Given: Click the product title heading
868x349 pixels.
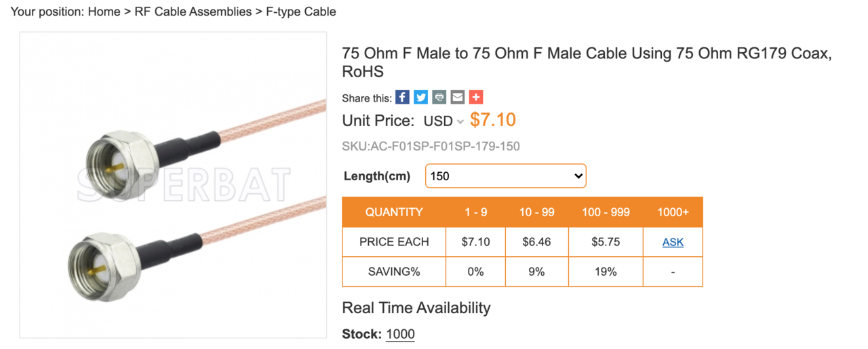Looking at the screenshot, I should click(586, 62).
